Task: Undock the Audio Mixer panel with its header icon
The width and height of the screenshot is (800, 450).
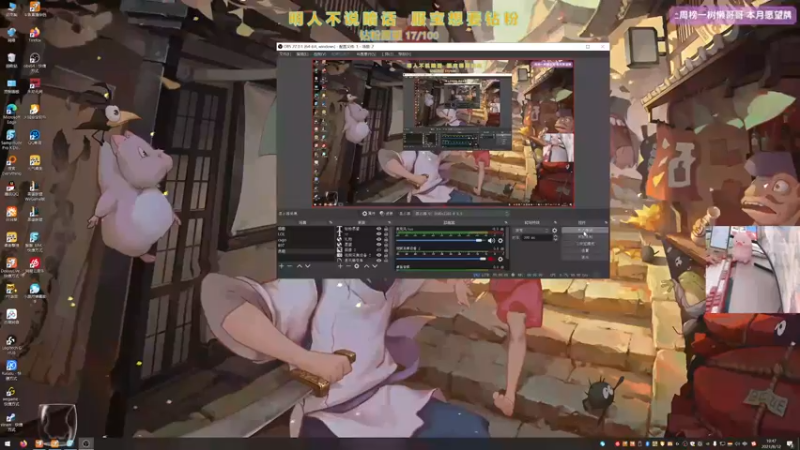Action: 506,222
